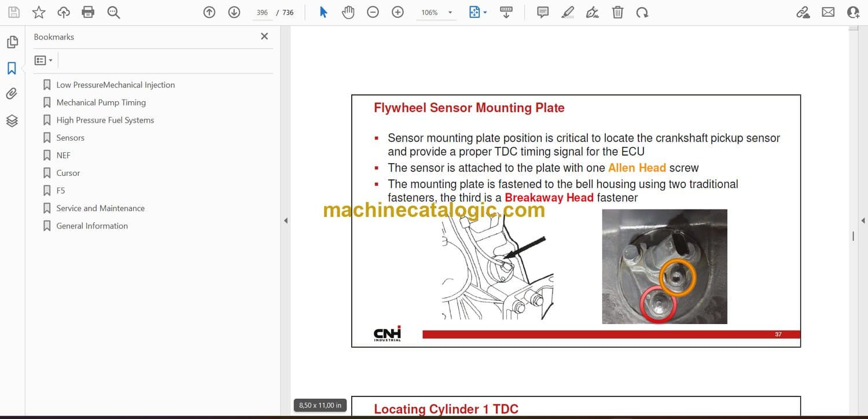The image size is (868, 419).
Task: Open the Bookmarks options menu
Action: tap(43, 60)
